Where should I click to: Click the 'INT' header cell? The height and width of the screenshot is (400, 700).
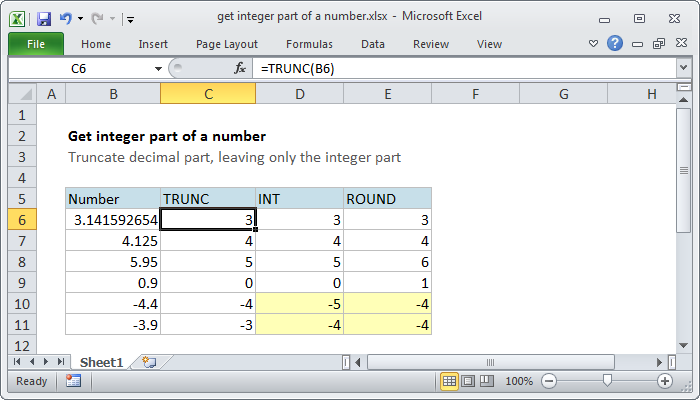300,199
